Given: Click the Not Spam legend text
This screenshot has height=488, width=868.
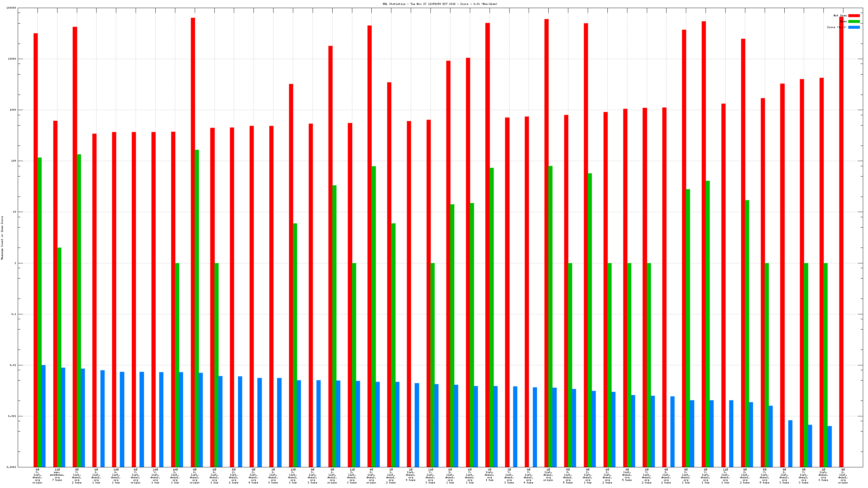Looking at the screenshot, I should click(840, 15).
